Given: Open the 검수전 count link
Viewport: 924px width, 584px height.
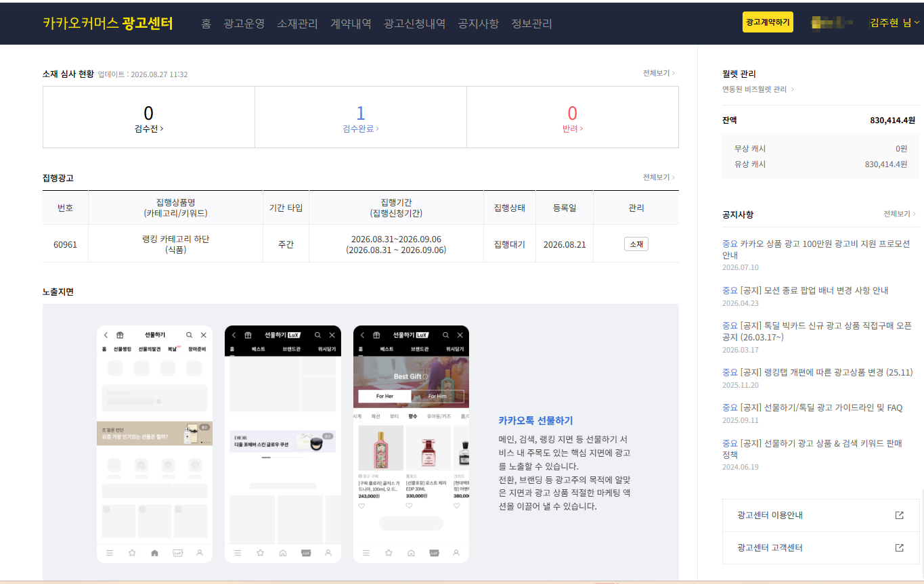Looking at the screenshot, I should (149, 117).
